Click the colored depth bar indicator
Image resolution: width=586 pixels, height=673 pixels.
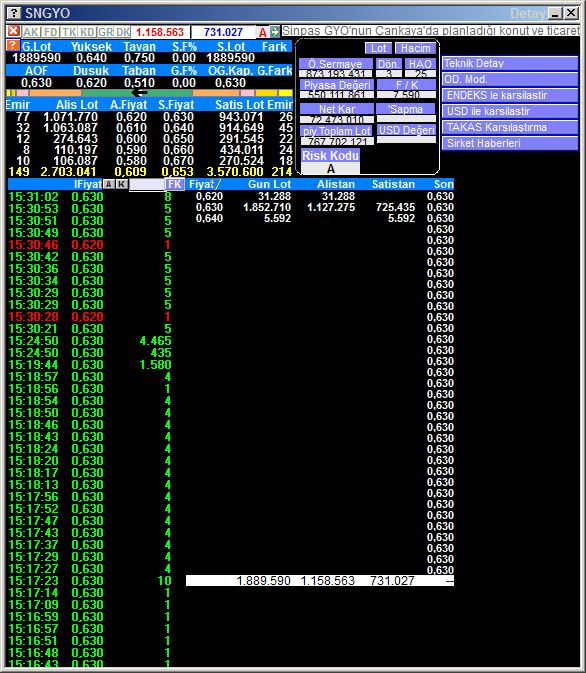[149, 93]
